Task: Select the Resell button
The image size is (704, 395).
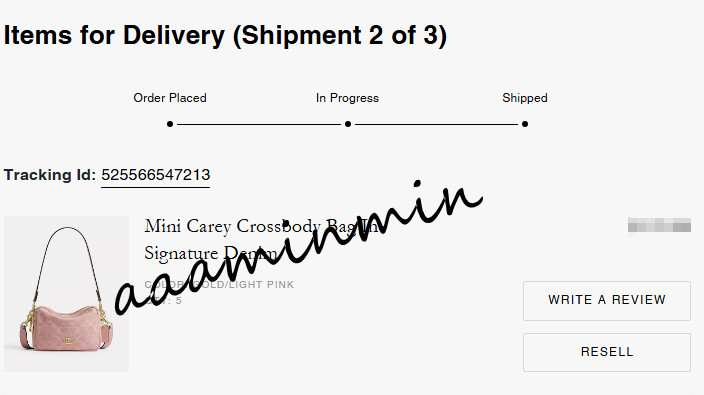Action: tap(607, 352)
